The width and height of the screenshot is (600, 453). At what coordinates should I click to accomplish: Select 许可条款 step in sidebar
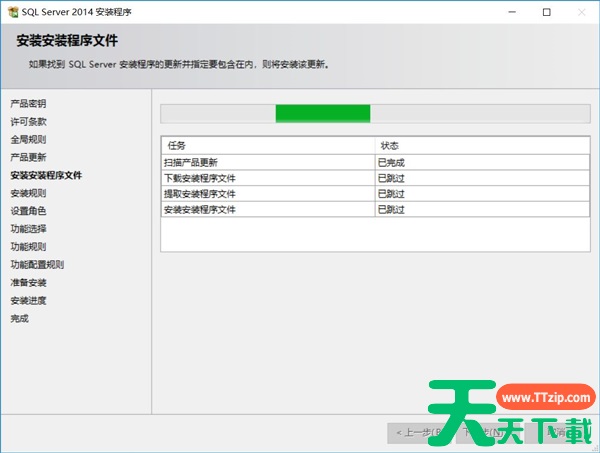28,122
